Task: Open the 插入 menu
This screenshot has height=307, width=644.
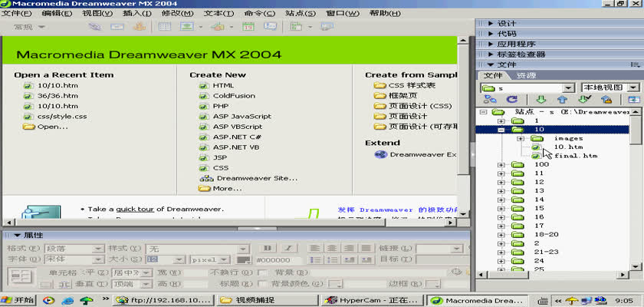Action: point(137,13)
